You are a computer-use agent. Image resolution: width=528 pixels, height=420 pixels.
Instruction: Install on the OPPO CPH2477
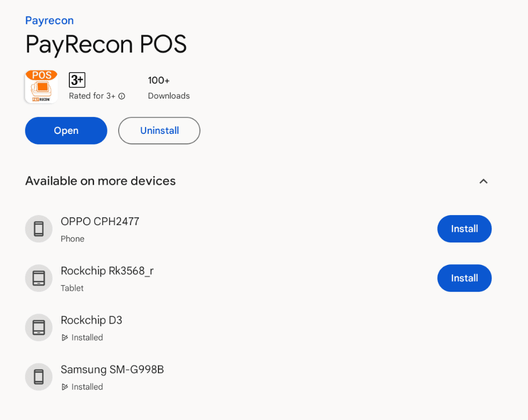[x=464, y=228]
